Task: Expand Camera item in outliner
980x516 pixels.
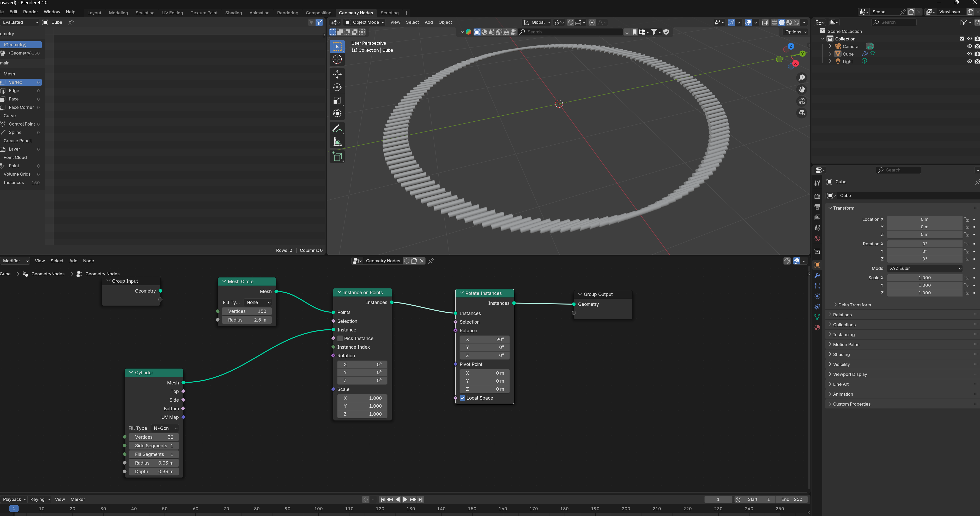Action: coord(830,46)
